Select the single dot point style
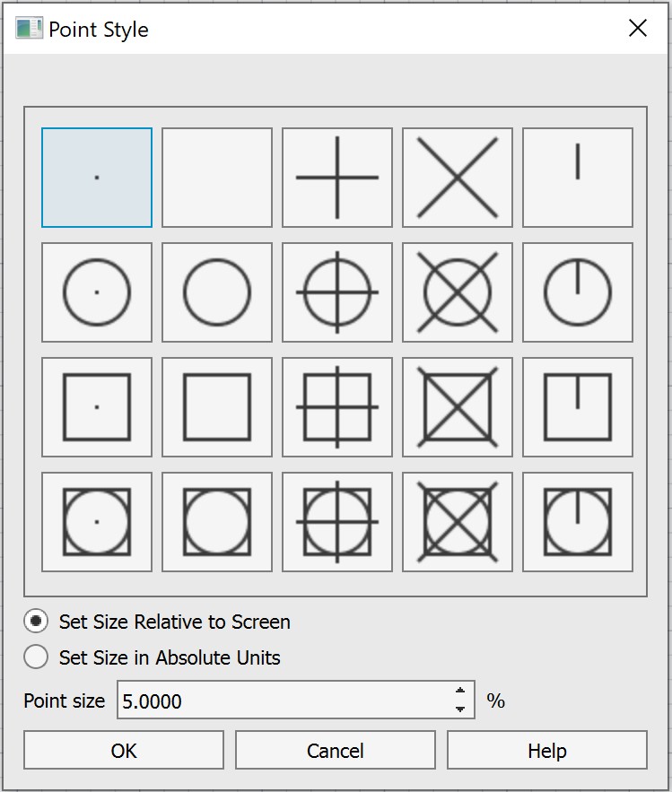672x792 pixels. coord(97,178)
